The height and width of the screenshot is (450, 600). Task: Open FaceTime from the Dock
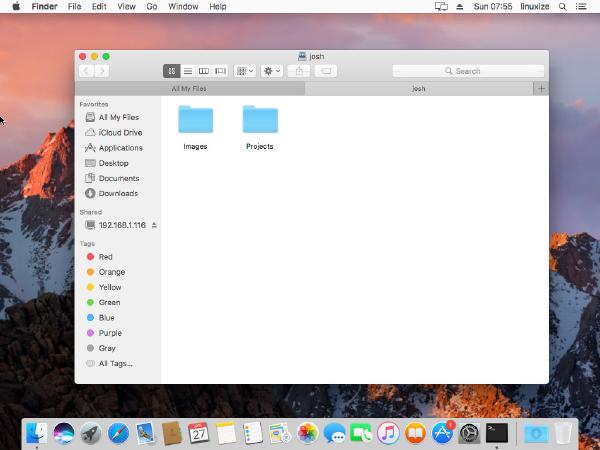click(x=361, y=433)
